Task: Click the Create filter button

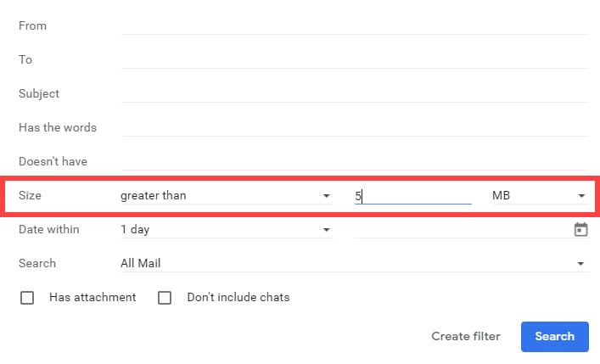Action: pos(466,336)
